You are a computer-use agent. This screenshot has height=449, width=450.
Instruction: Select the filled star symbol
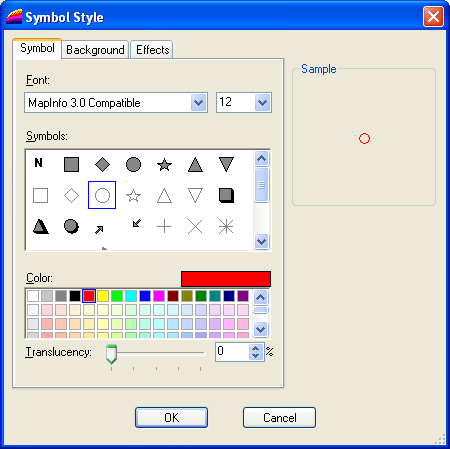(164, 165)
